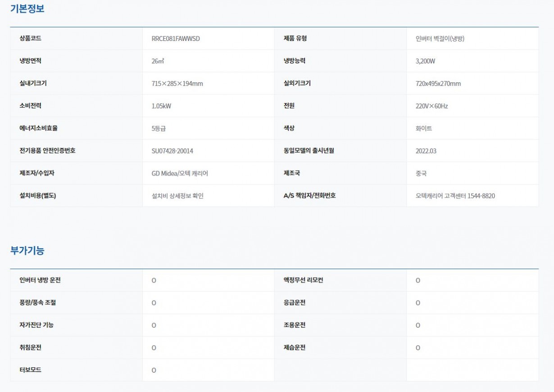Click the GD Midea/오텍 캐리어 manufacturer value

180,173
